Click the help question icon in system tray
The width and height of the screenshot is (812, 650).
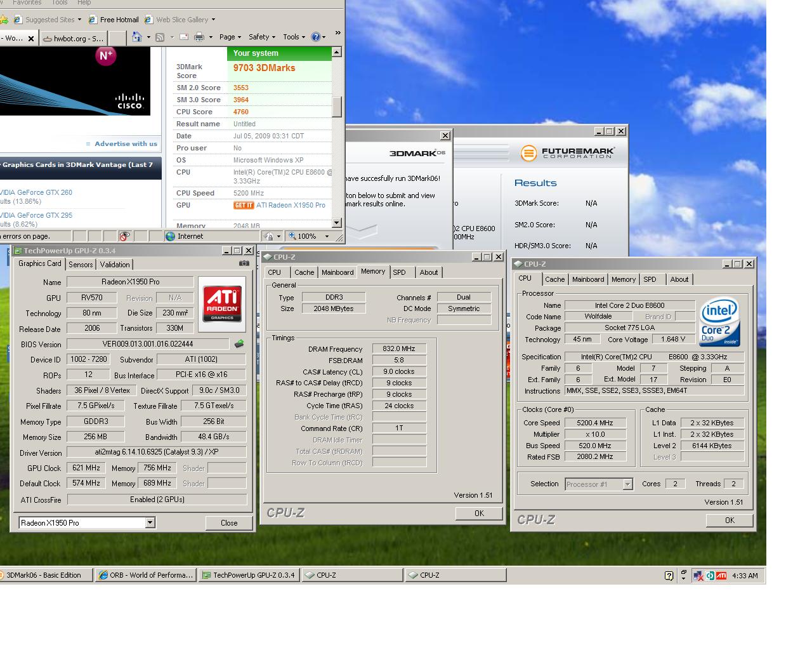[x=669, y=576]
